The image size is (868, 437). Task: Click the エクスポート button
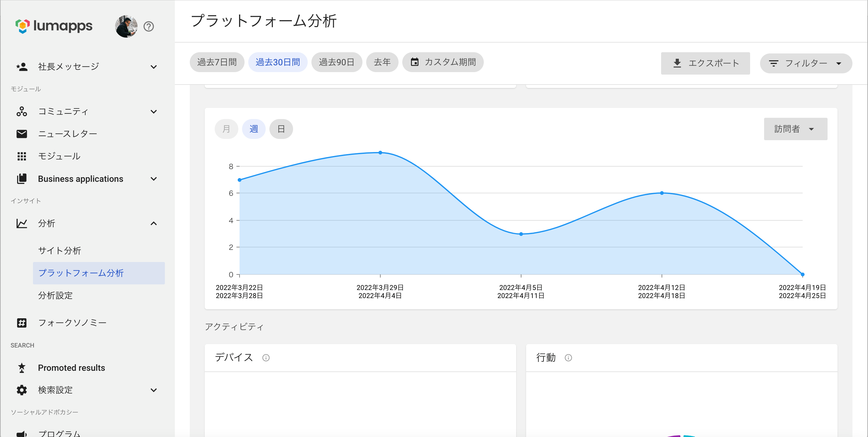click(705, 63)
